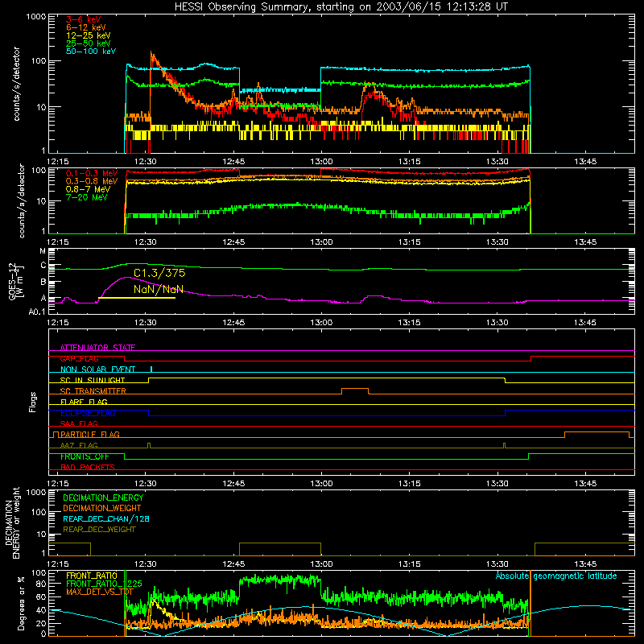Click the FRONT_RATIO_1225 legend label
644x644 pixels.
coord(104,584)
